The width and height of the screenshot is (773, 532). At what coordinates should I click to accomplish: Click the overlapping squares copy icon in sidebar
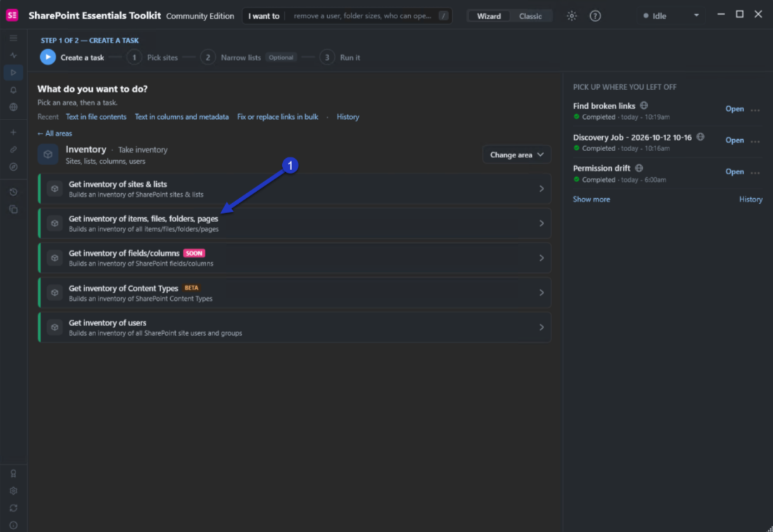[13, 209]
